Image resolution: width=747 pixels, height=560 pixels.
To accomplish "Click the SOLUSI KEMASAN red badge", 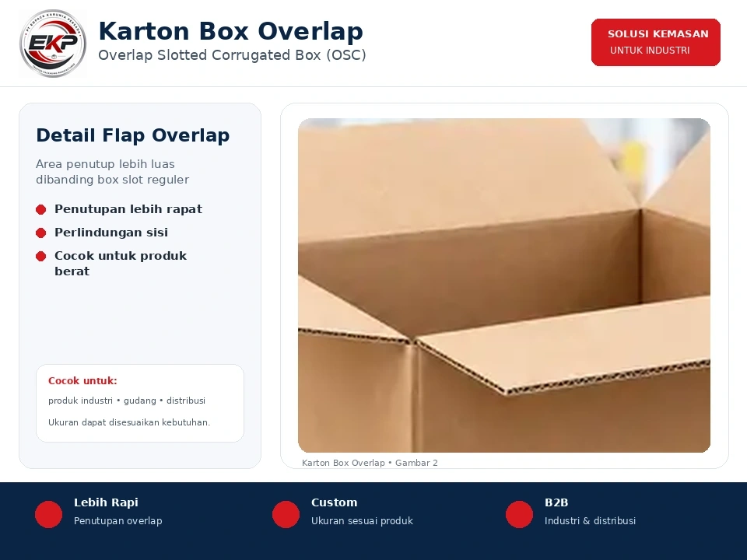I will pos(655,42).
